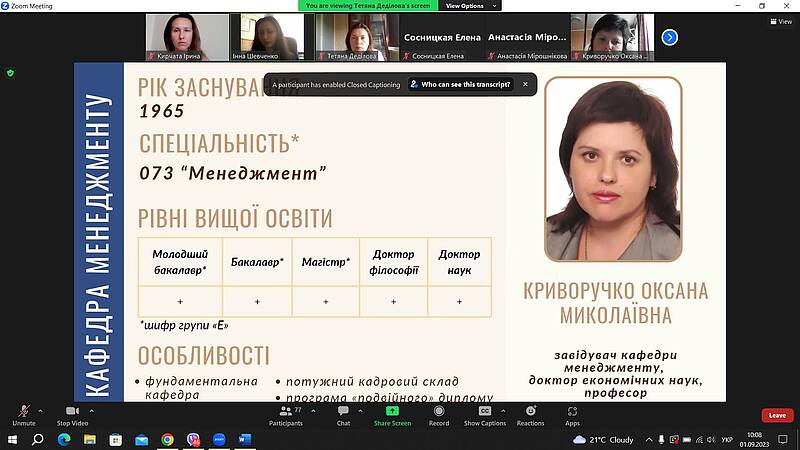The image size is (800, 450).
Task: Open the Reactions menu
Action: [x=530, y=415]
